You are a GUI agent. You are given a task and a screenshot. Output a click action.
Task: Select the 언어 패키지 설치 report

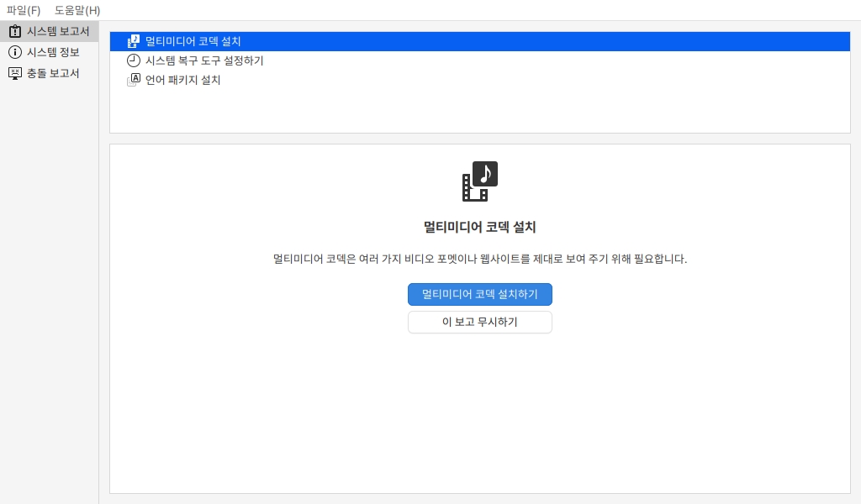click(x=182, y=80)
